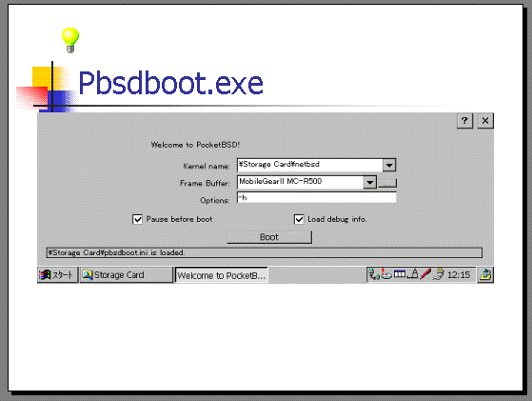Click the Boot button

pos(269,237)
